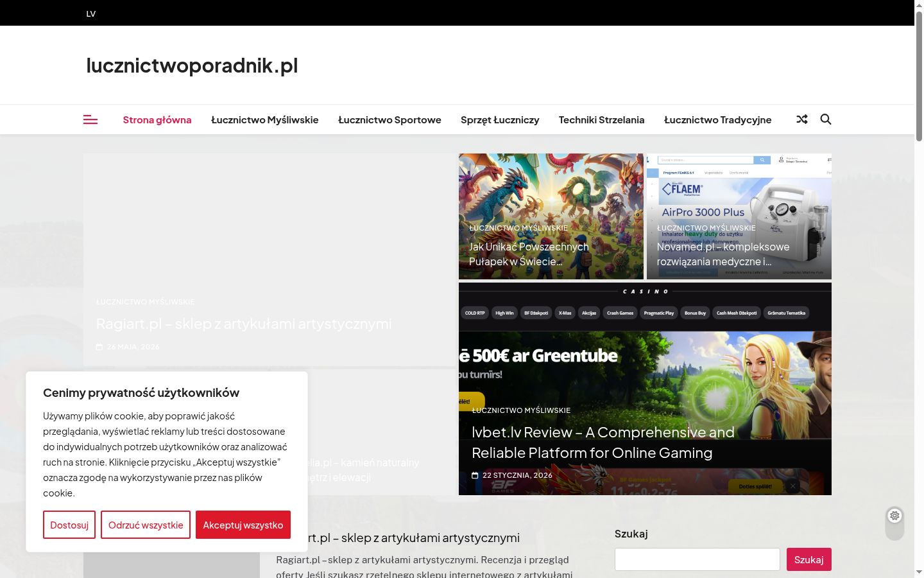
Task: Click category label above Ragiart.pl slider title
Action: pos(146,302)
